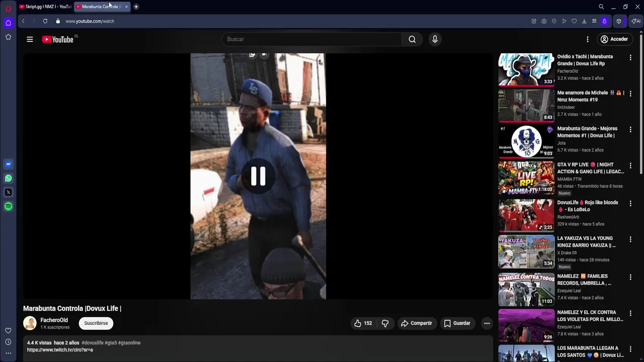Submit search with magnifier button

(412, 39)
